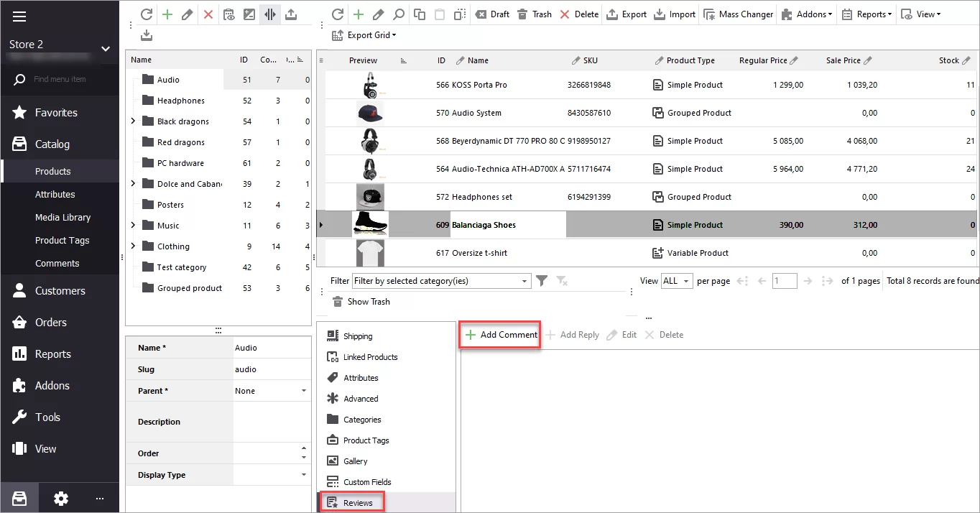This screenshot has height=513, width=980.
Task: Open the Mass Changer tool
Action: (x=737, y=13)
